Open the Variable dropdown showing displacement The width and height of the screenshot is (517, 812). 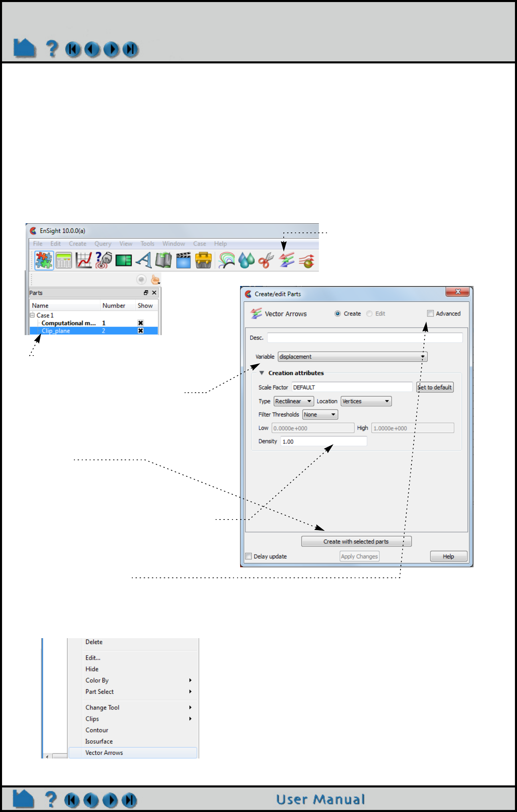pyautogui.click(x=352, y=357)
